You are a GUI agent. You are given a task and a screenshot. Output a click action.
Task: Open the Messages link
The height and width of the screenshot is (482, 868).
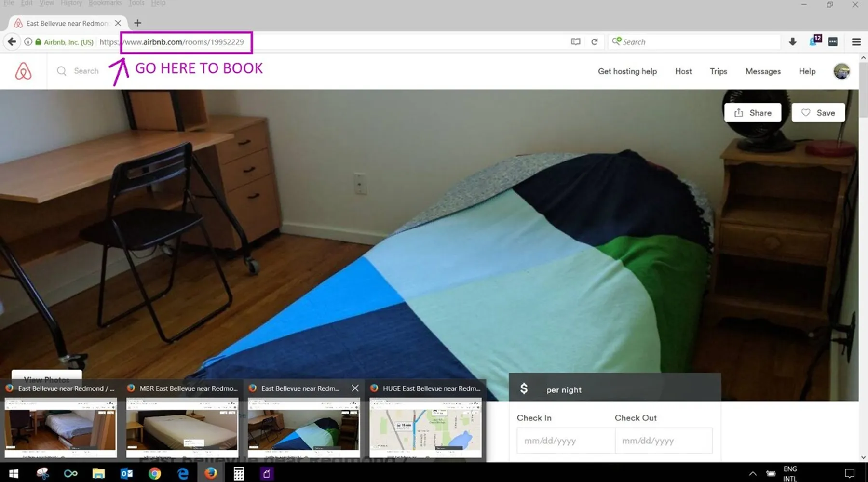(x=763, y=71)
